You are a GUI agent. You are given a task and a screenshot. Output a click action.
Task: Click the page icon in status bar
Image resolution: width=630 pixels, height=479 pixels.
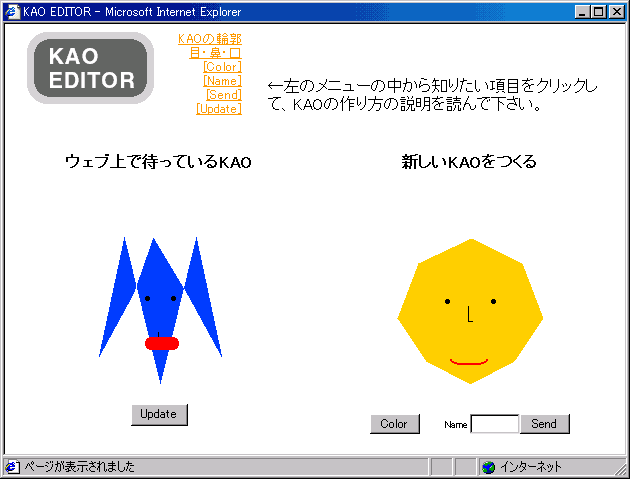point(13,467)
